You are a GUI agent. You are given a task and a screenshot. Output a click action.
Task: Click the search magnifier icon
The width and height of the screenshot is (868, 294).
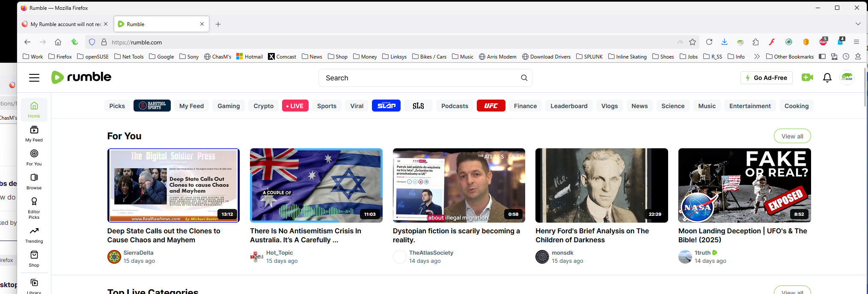tap(524, 78)
